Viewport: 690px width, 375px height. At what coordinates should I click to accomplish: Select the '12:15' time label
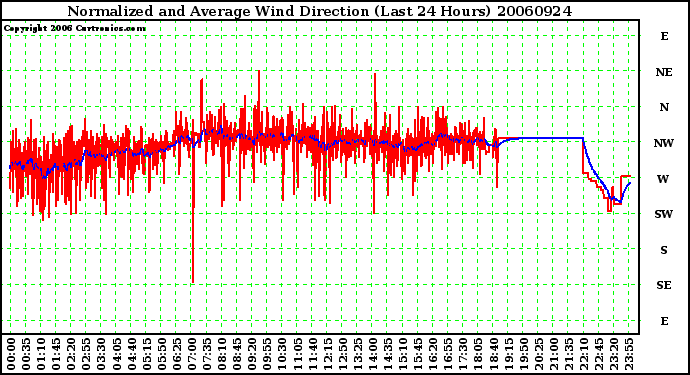tap(327, 354)
